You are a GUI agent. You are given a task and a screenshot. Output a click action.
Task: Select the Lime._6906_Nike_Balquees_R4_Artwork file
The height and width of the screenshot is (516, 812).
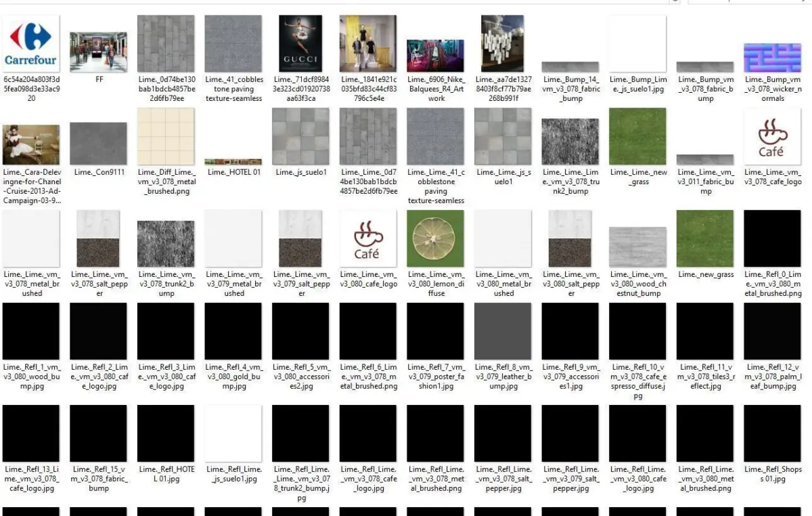point(436,56)
